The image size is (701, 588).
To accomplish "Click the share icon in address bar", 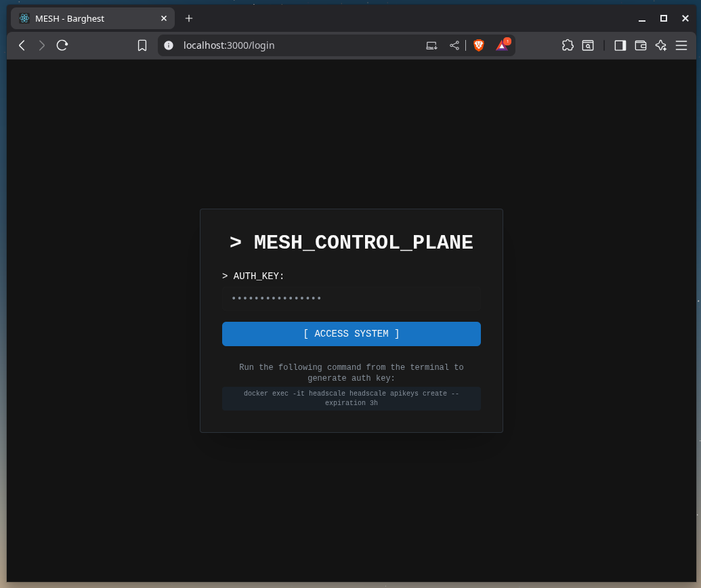I will (454, 45).
